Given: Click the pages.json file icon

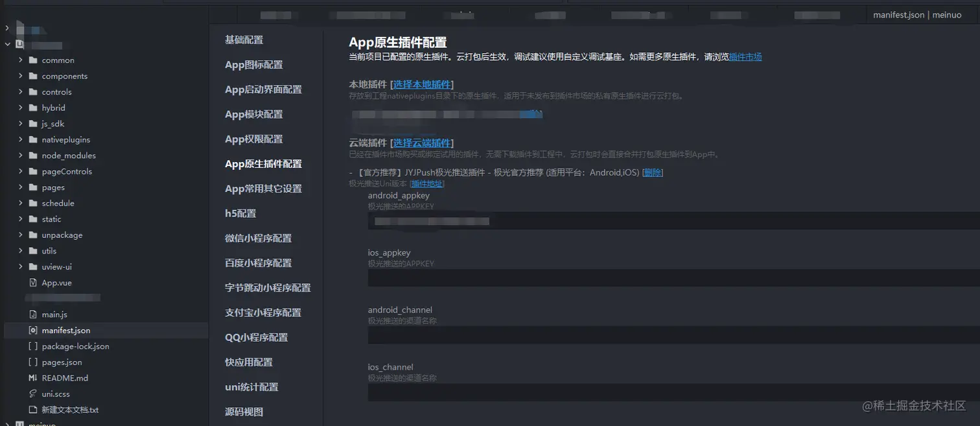Looking at the screenshot, I should tap(33, 362).
